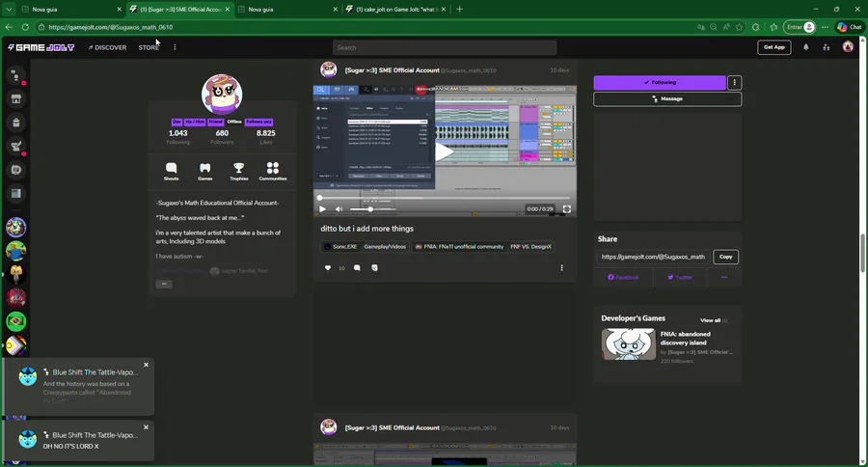The height and width of the screenshot is (467, 868).
Task: Click View all developer's games
Action: coord(713,320)
